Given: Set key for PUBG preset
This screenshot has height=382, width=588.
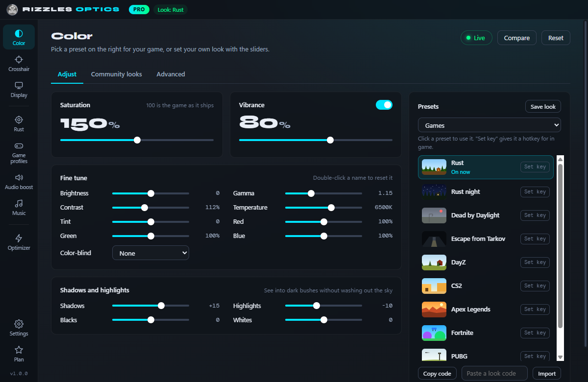Looking at the screenshot, I should coord(535,357).
